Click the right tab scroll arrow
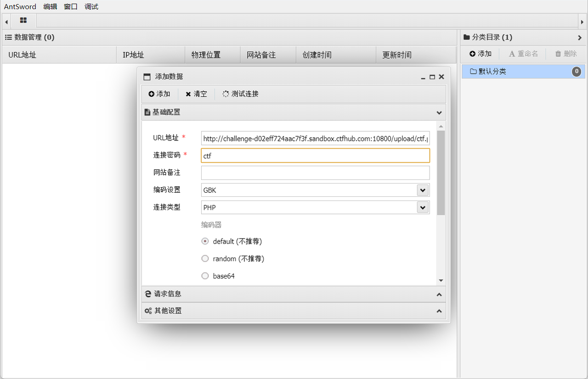Image resolution: width=588 pixels, height=379 pixels. tap(582, 22)
